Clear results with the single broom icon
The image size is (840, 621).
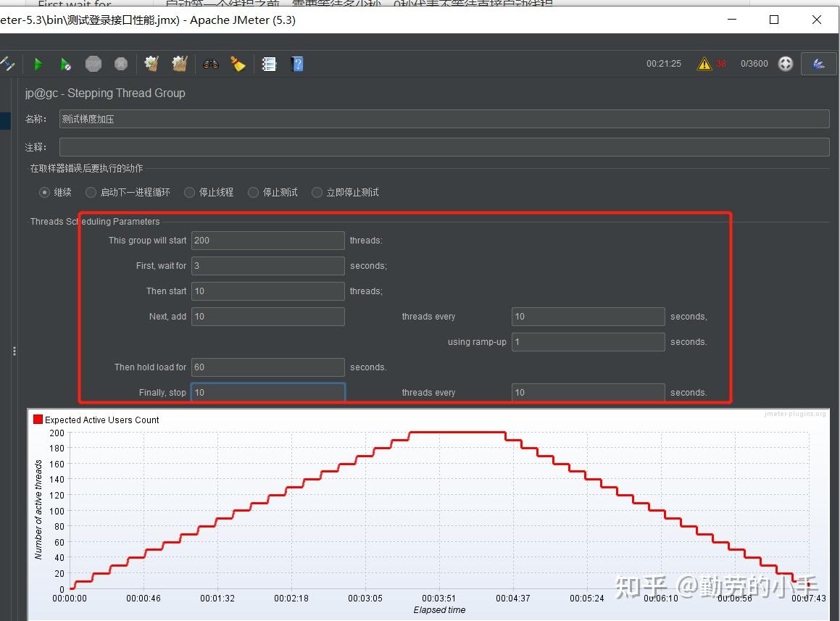click(x=151, y=64)
